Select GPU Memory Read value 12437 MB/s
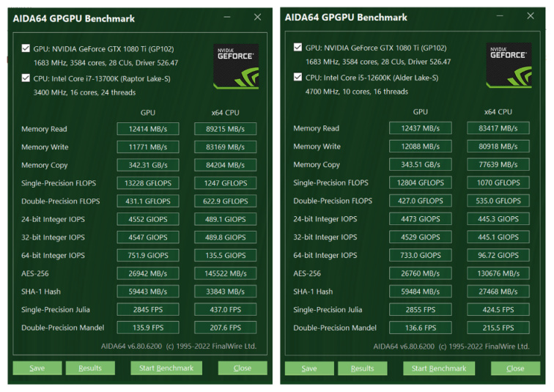Screen dimensions: 554x392 (421, 128)
